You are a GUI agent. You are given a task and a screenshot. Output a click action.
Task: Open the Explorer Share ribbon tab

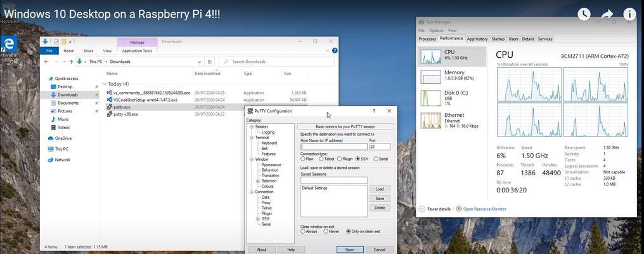(x=88, y=51)
